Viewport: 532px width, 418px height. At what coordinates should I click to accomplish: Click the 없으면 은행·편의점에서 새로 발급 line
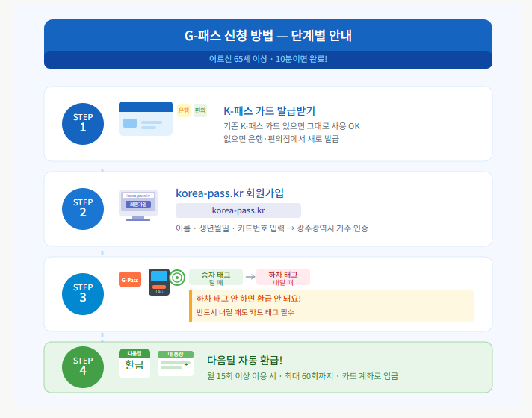(281, 139)
